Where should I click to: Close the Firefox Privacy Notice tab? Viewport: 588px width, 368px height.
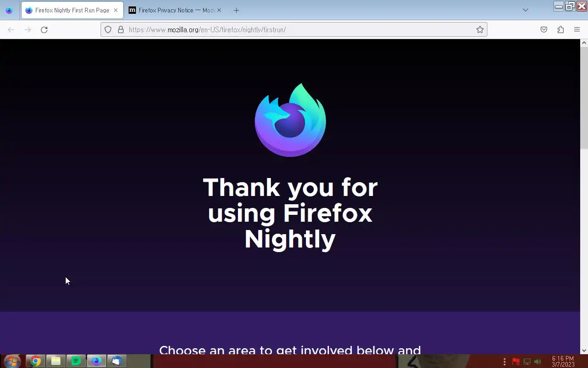219,10
